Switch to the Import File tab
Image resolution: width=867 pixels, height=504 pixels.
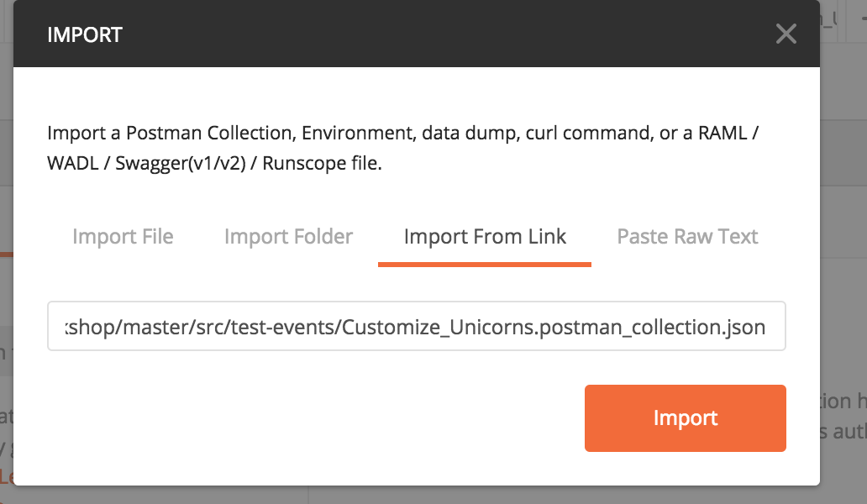[x=123, y=237]
